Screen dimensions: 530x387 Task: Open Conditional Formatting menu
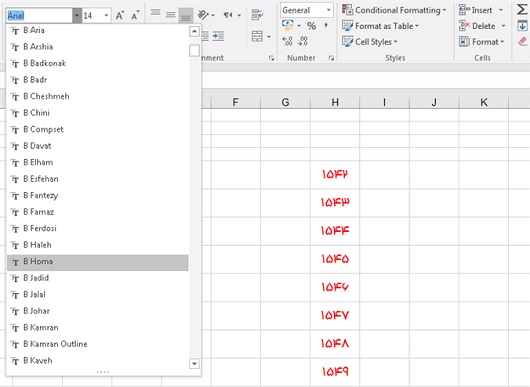pyautogui.click(x=394, y=10)
